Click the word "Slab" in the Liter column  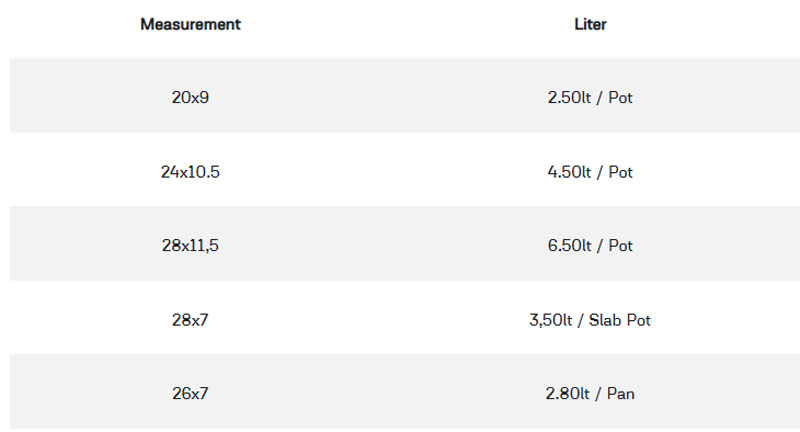click(x=603, y=320)
